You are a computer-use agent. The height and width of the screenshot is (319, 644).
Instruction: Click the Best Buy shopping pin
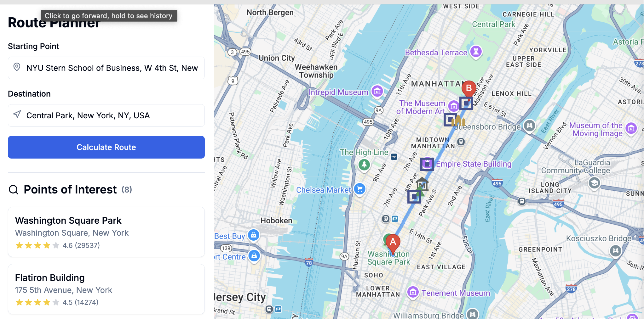pos(254,235)
